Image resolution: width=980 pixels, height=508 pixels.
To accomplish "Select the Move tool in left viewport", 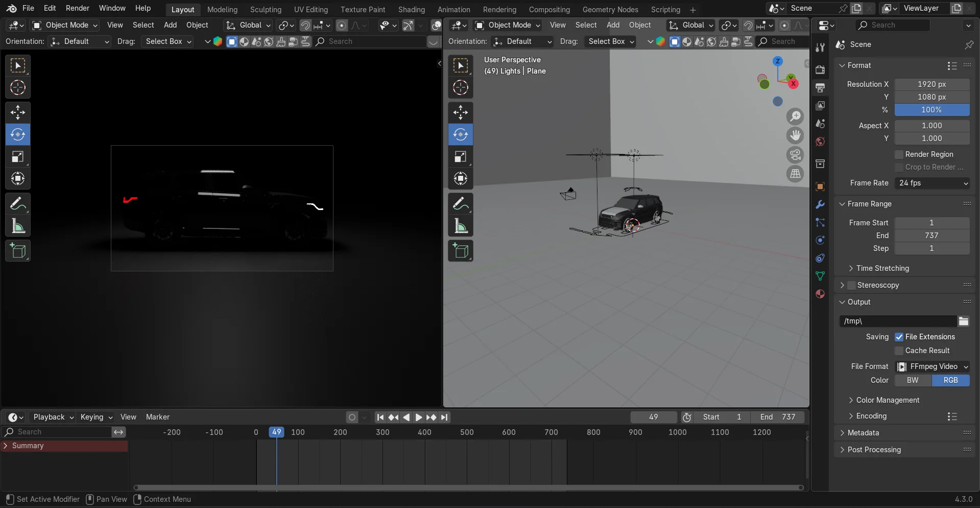I will coord(18,112).
